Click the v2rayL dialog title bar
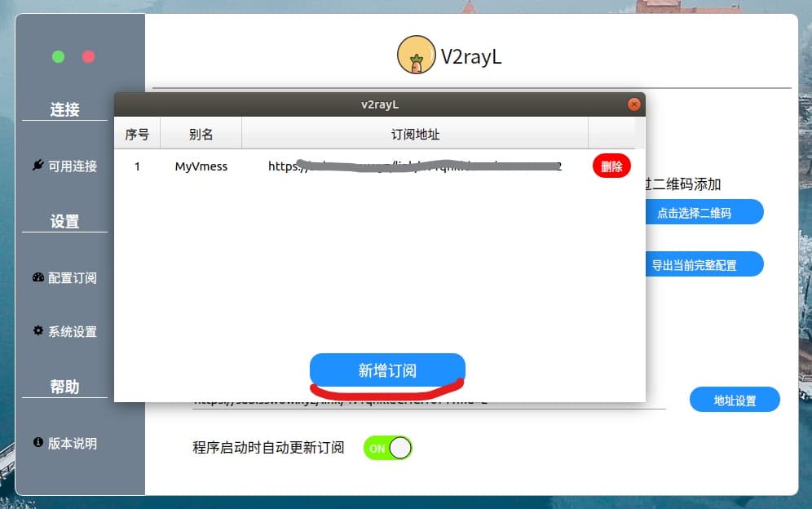This screenshot has height=509, width=812. [380, 104]
